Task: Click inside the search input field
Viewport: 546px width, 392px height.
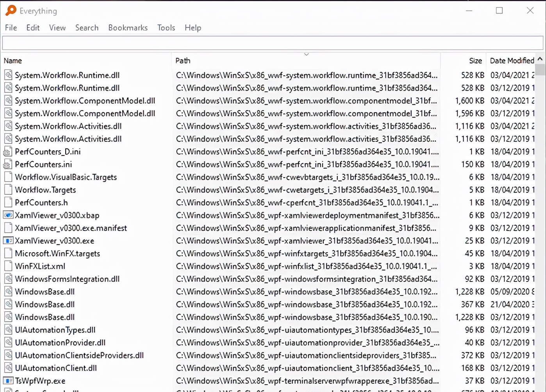Action: tap(273, 43)
